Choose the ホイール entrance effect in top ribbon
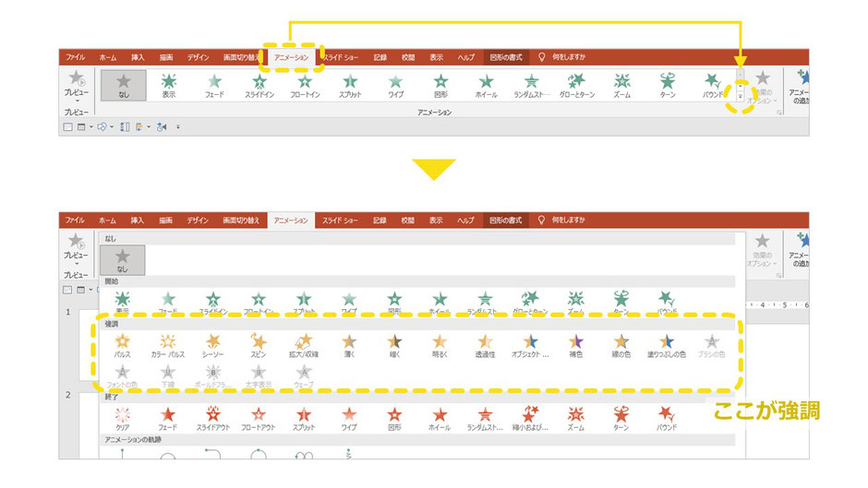868x488 pixels. coord(486,86)
